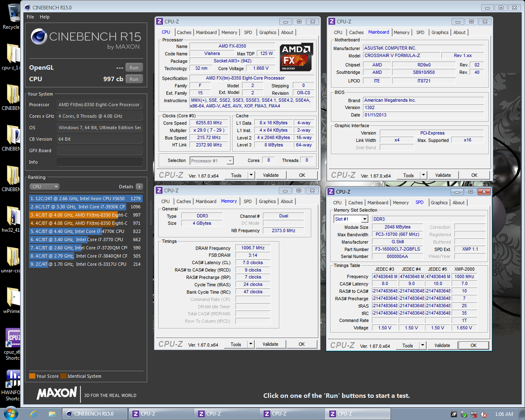525x420 pixels.
Task: Click the Cinebench sphere logo
Action: (39, 37)
